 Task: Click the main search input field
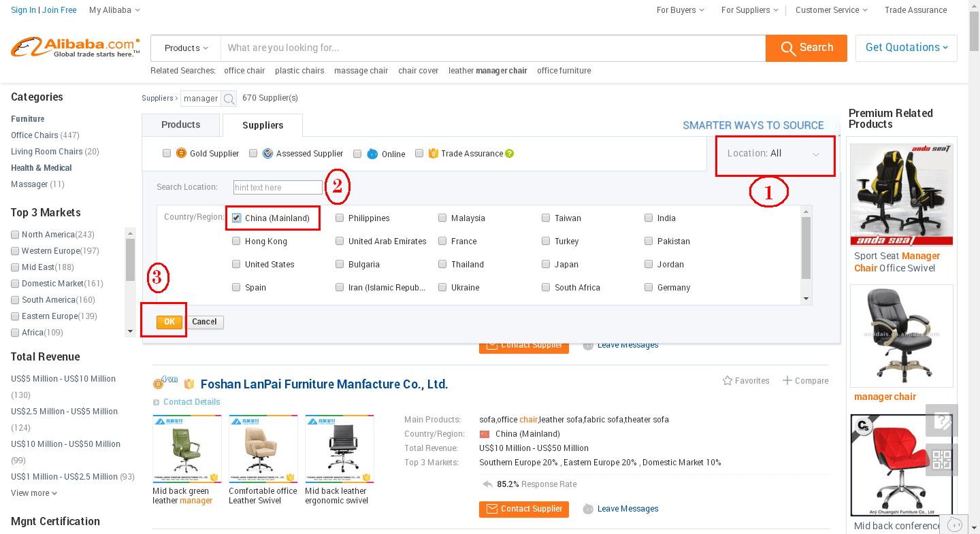click(493, 48)
